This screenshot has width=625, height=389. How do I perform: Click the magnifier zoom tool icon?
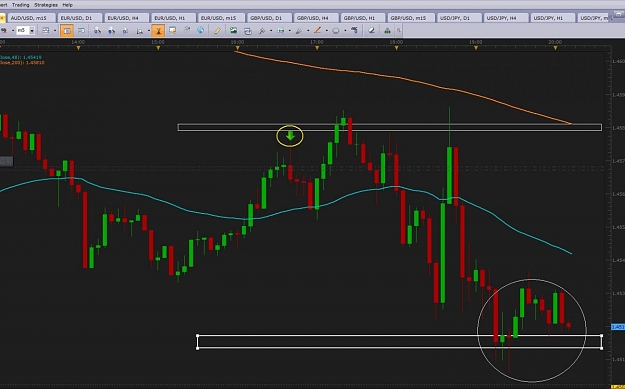[140, 31]
